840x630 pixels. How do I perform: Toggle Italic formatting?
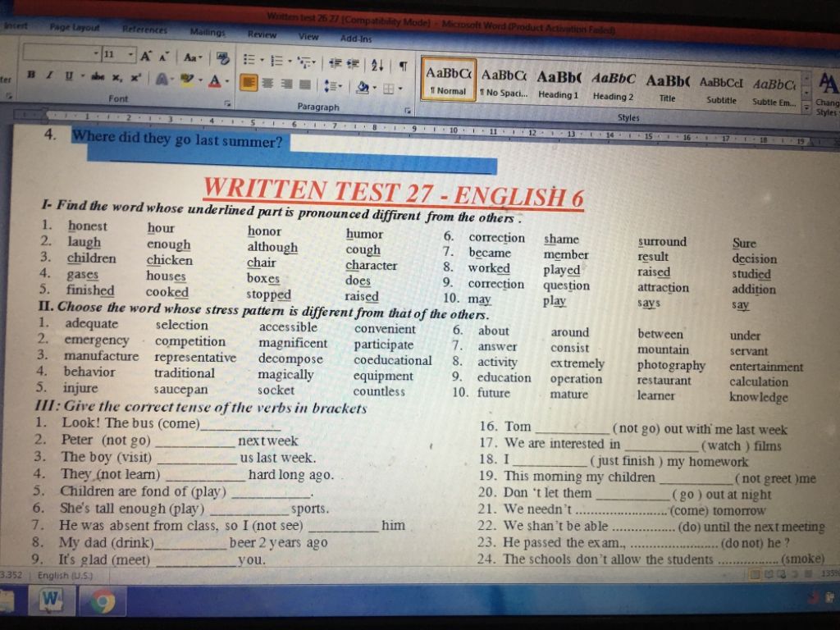[49, 75]
